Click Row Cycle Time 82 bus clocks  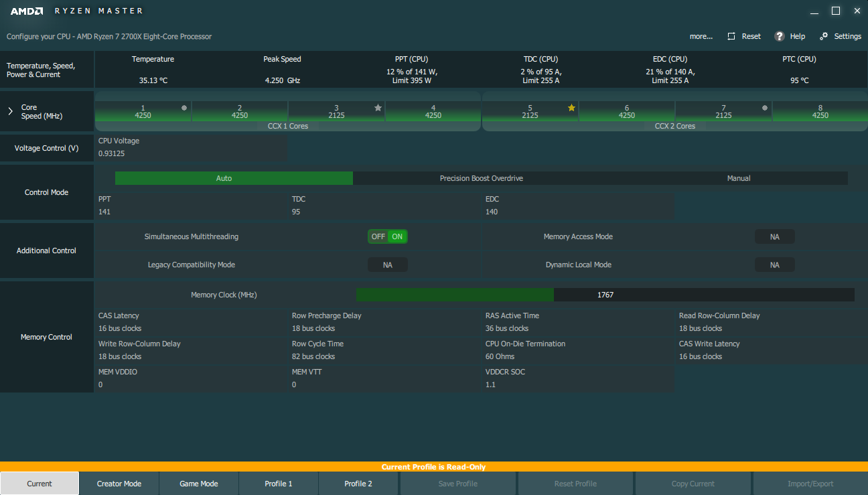[313, 356]
